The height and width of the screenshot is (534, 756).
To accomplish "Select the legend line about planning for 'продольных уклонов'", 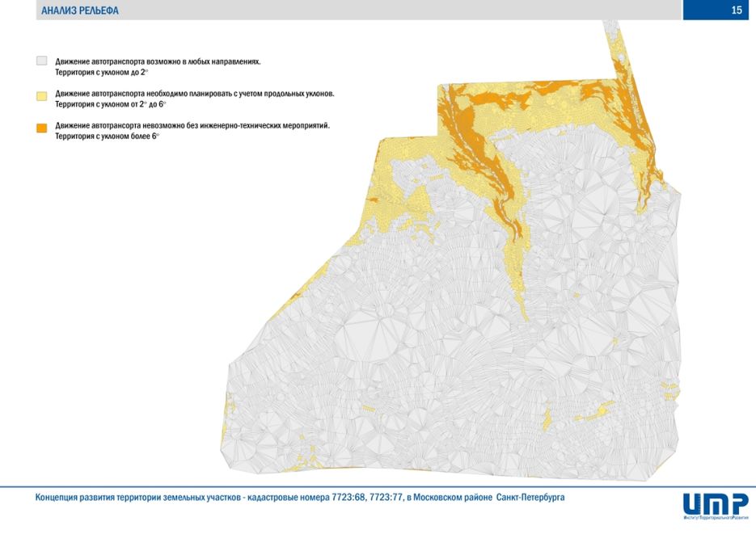I will click(194, 94).
